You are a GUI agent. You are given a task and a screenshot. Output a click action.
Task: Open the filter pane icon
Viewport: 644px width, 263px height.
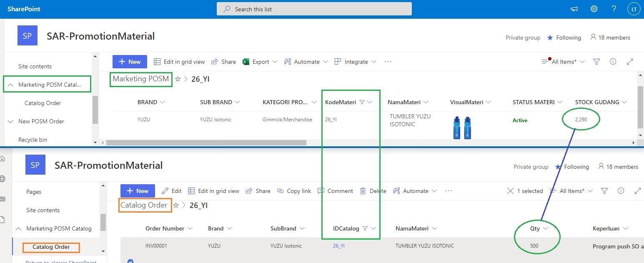click(x=596, y=62)
